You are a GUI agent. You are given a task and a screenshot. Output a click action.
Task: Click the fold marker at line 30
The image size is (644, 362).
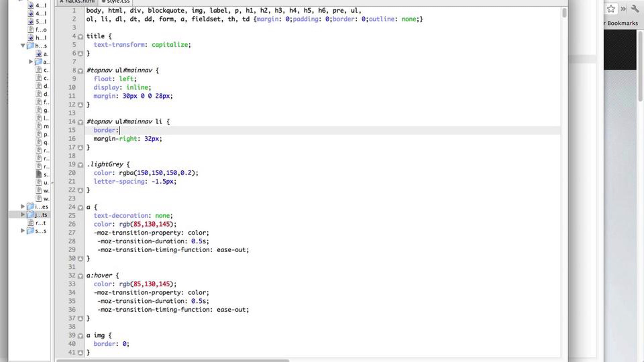click(x=80, y=259)
